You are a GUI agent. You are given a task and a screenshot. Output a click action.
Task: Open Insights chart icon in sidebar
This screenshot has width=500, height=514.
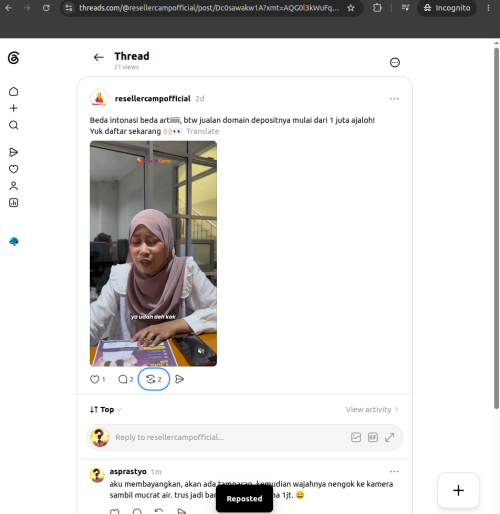click(13, 203)
